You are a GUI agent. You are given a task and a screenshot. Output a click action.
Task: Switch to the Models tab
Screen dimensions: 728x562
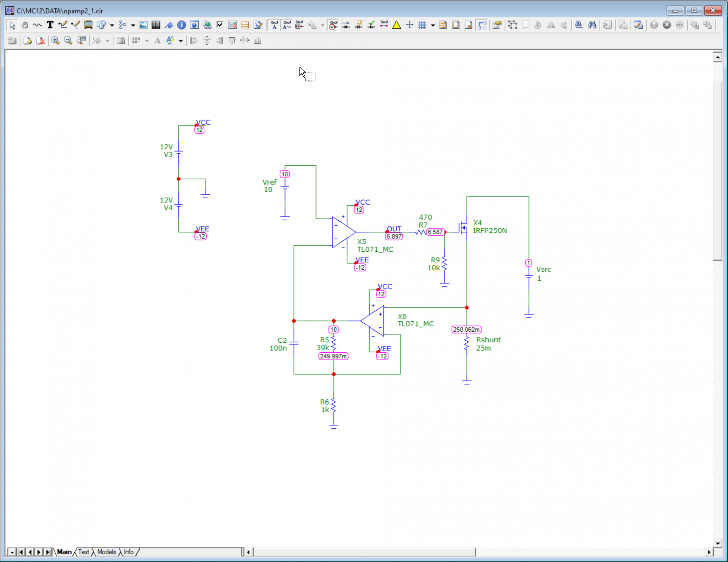(x=106, y=552)
